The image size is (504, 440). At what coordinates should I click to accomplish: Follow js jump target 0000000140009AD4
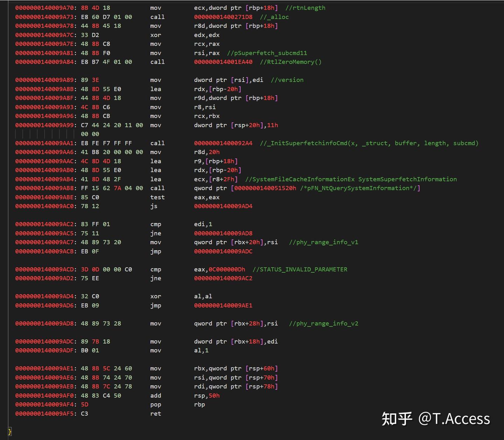pos(223,206)
